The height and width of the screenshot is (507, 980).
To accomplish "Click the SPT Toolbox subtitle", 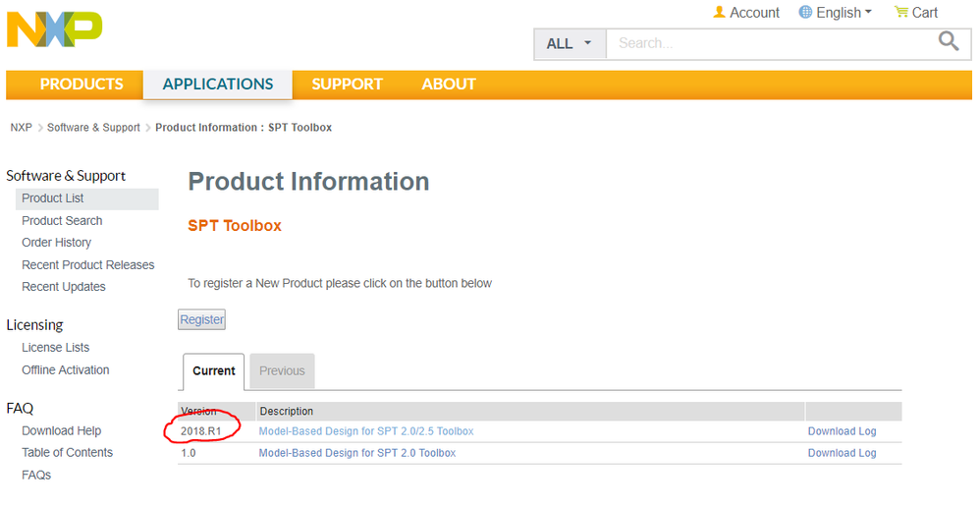I will pos(235,226).
